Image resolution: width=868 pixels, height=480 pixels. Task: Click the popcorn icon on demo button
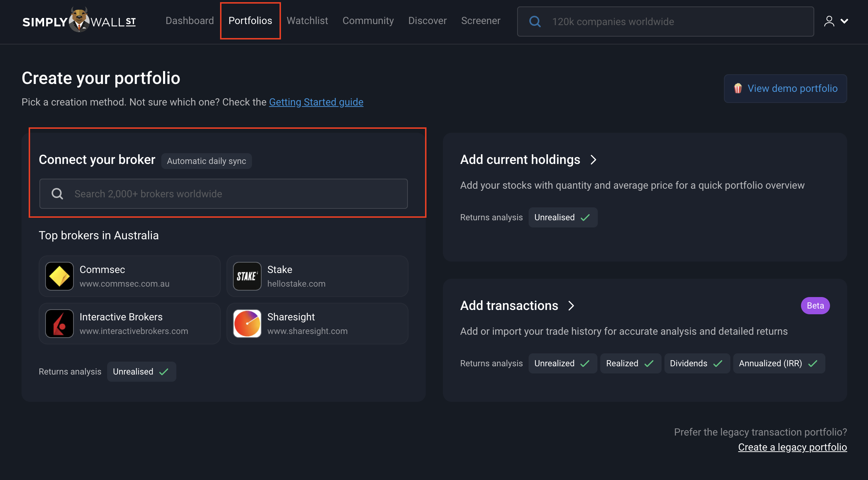pyautogui.click(x=738, y=88)
